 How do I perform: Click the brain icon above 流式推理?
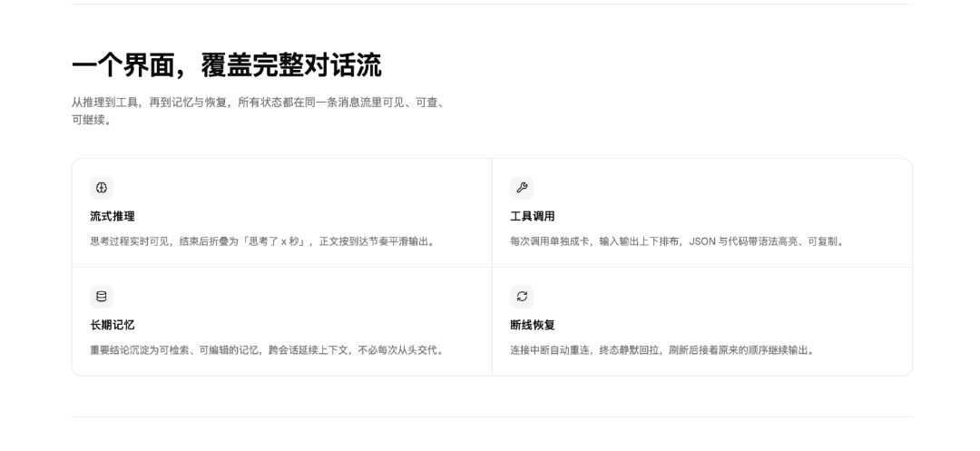(x=102, y=188)
